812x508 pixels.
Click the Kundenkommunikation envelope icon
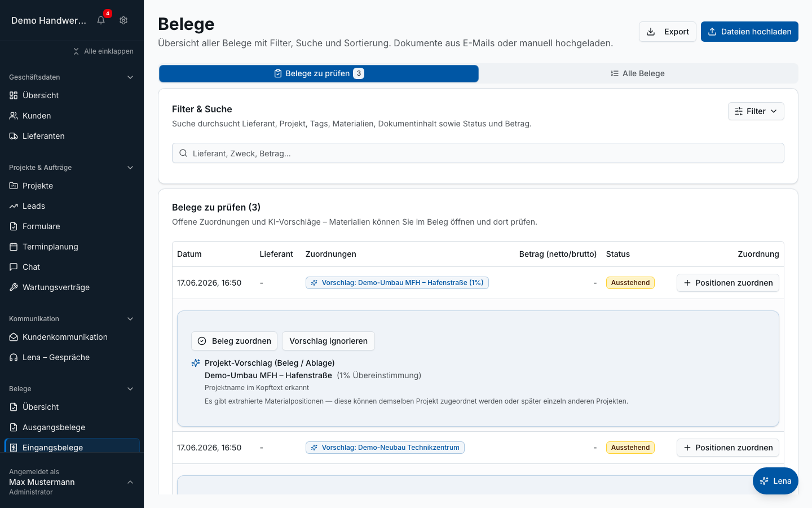point(14,337)
